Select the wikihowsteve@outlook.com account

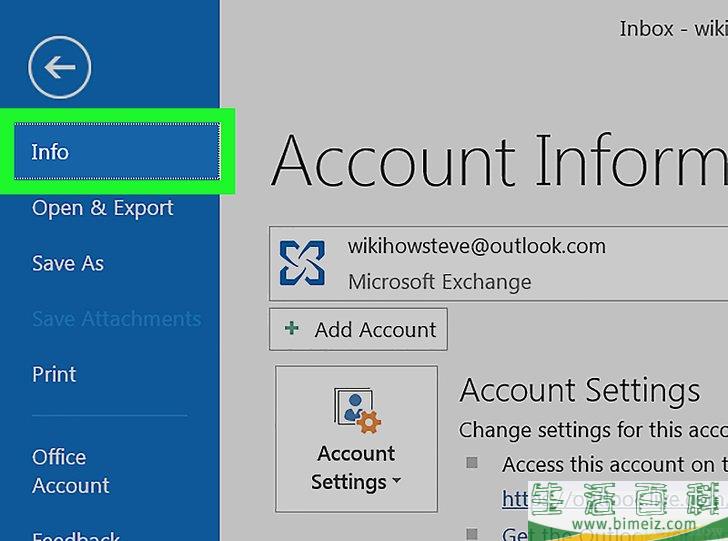click(x=498, y=264)
